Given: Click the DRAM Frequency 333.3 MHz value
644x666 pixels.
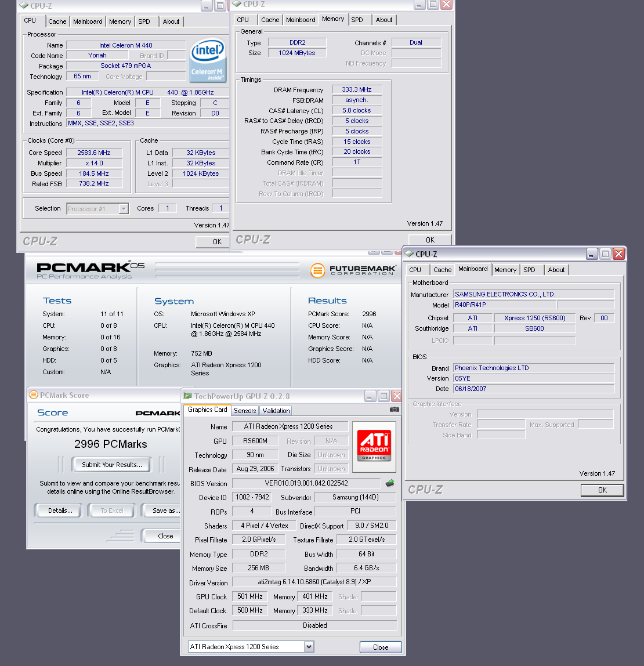Looking at the screenshot, I should (357, 89).
